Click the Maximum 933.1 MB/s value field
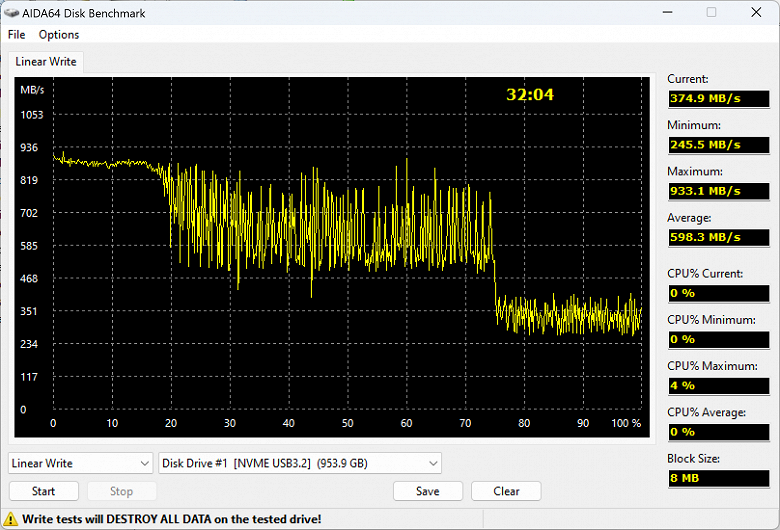 click(x=719, y=191)
